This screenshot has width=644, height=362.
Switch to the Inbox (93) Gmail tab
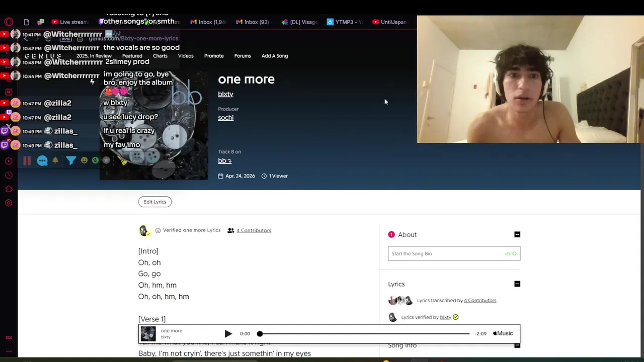coord(253,22)
